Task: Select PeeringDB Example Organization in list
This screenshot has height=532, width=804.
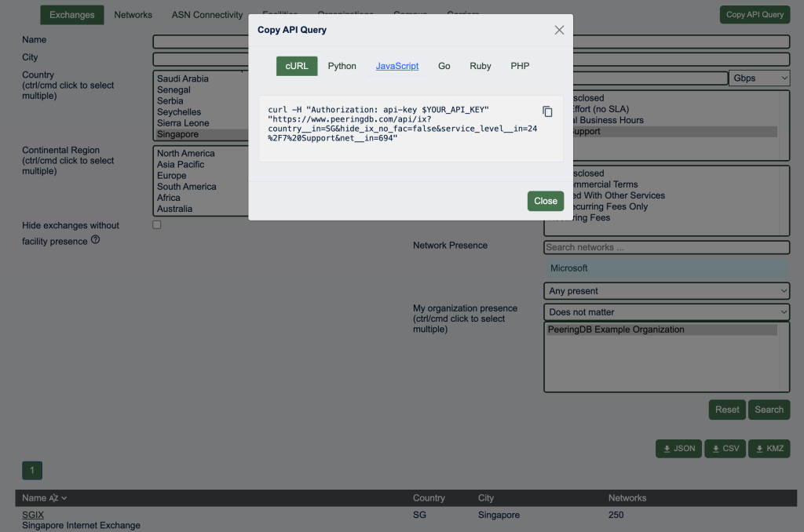Action: 661,330
